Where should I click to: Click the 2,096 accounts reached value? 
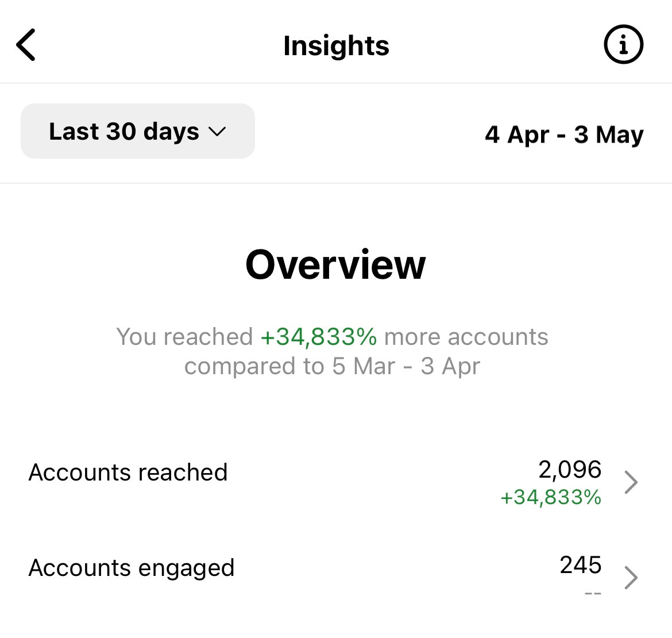pos(570,470)
